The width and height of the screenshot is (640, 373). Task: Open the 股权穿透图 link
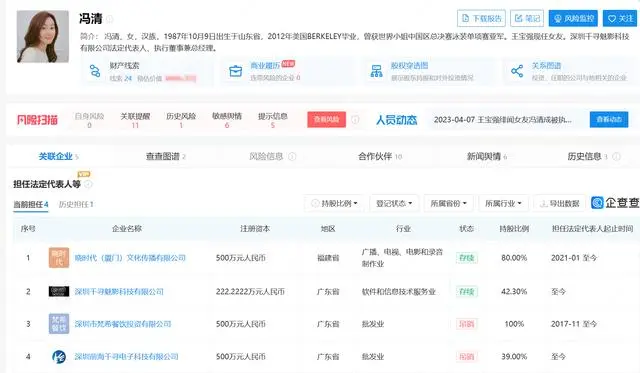tap(409, 65)
